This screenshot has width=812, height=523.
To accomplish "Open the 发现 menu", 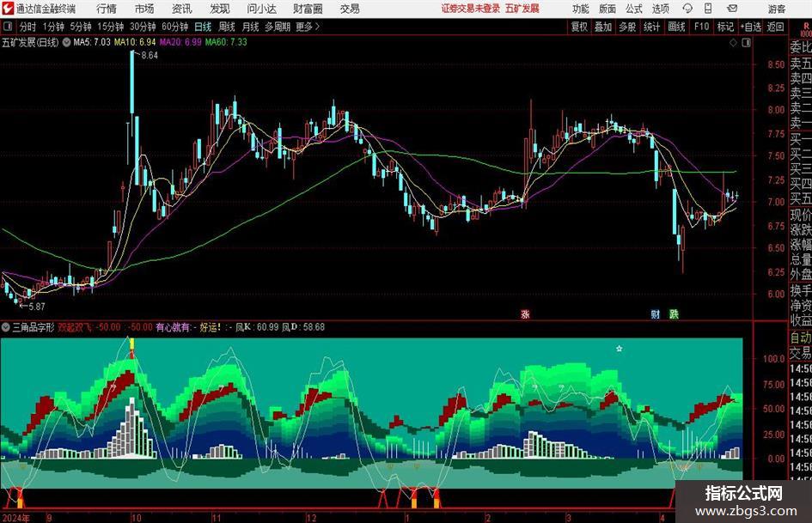I will point(220,9).
